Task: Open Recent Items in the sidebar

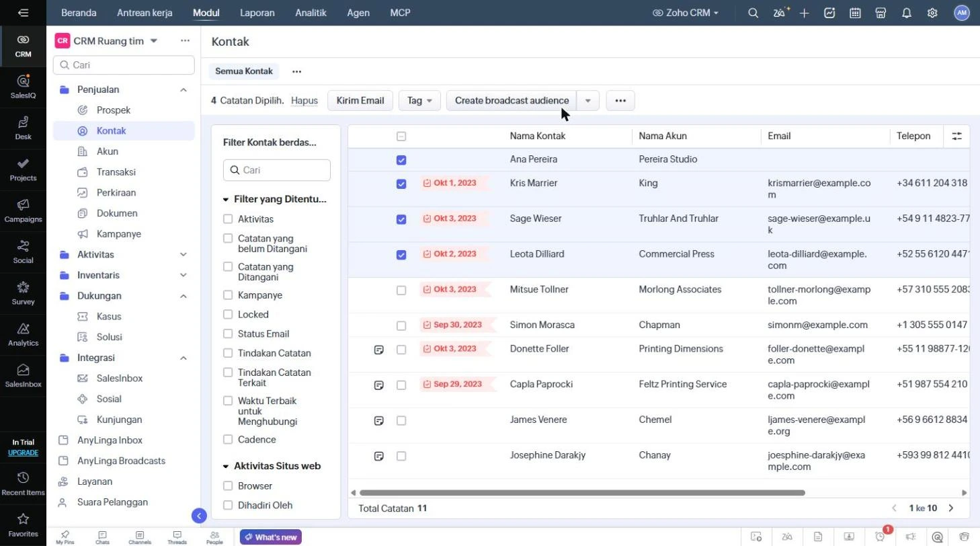Action: (23, 483)
